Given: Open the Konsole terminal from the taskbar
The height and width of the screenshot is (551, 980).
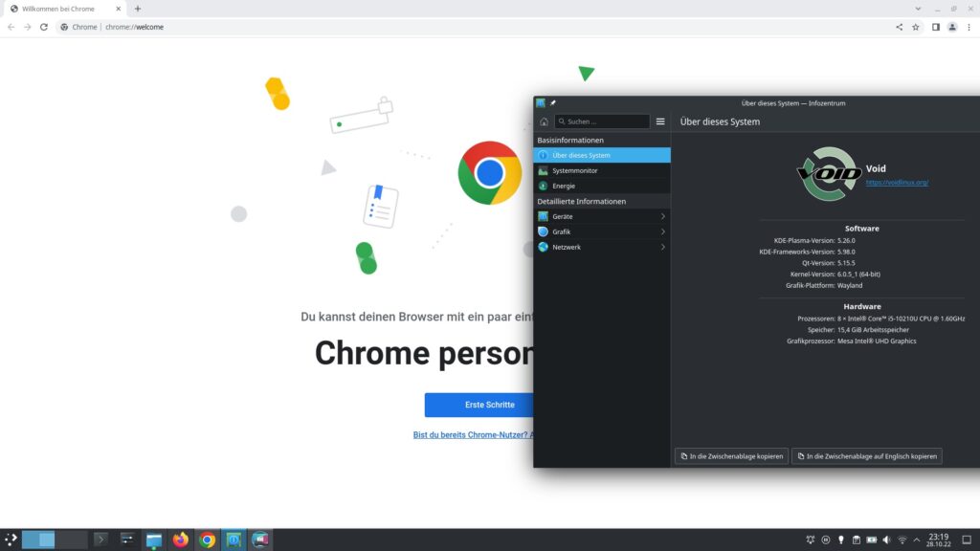Looking at the screenshot, I should pyautogui.click(x=100, y=540).
